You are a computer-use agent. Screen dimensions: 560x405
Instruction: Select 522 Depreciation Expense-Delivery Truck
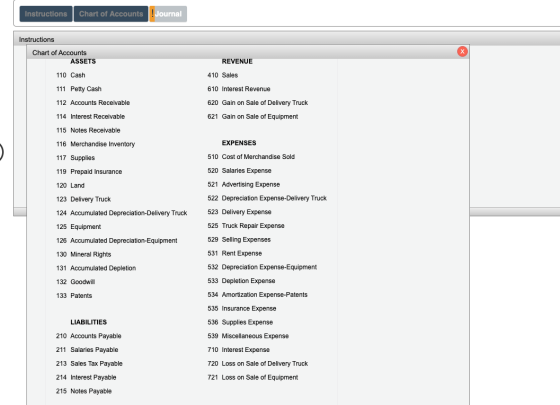click(267, 198)
